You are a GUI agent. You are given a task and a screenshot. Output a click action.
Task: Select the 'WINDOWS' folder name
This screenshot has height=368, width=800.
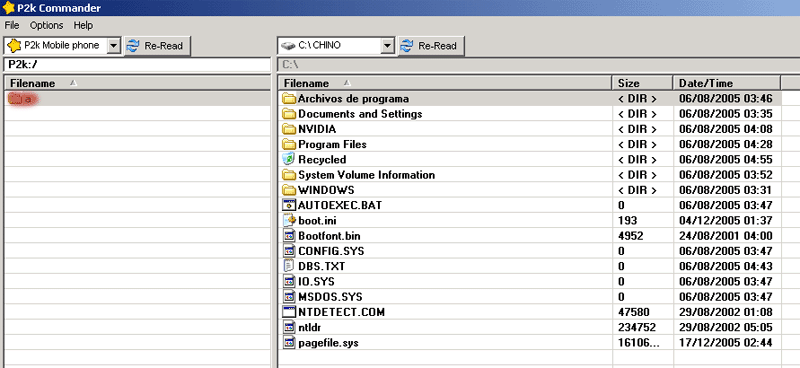click(x=326, y=190)
